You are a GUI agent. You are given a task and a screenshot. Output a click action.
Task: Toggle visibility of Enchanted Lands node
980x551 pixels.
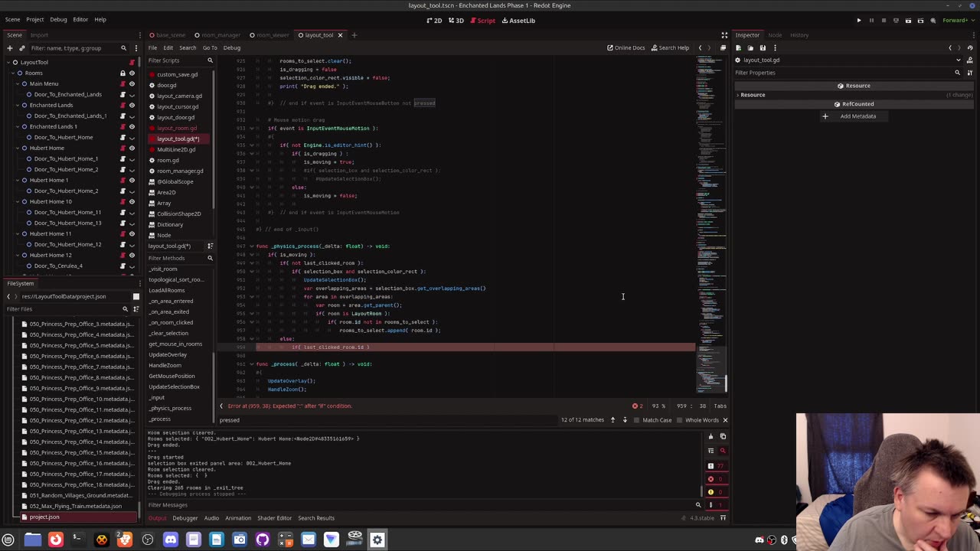132,105
